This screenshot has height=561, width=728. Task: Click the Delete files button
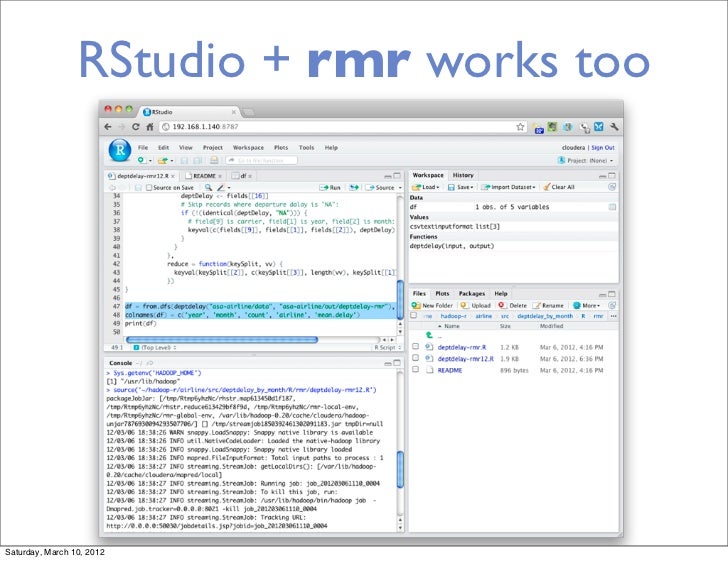tap(513, 305)
